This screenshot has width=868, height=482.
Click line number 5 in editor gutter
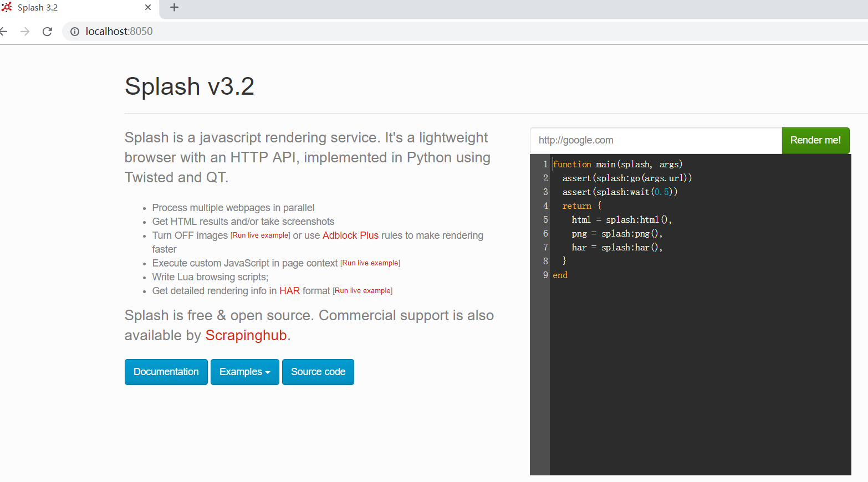click(545, 220)
